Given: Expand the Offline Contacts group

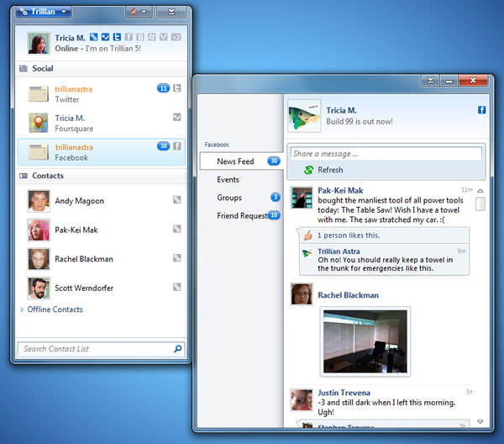Looking at the screenshot, I should tap(21, 309).
